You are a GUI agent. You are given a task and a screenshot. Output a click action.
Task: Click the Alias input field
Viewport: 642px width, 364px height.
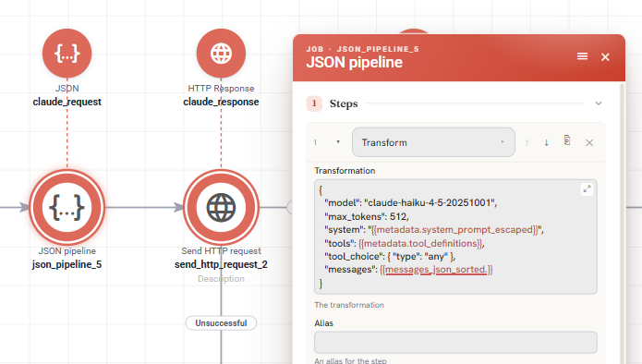(455, 343)
